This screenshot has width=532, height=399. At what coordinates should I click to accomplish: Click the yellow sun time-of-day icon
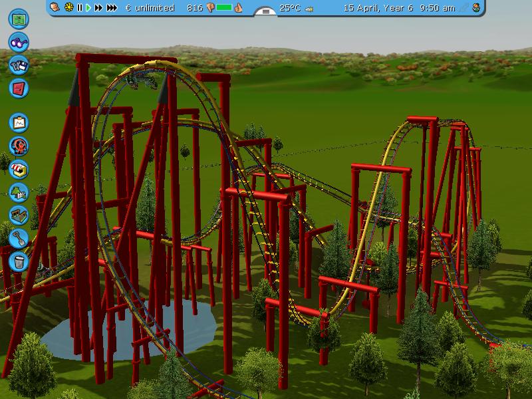pyautogui.click(x=69, y=7)
